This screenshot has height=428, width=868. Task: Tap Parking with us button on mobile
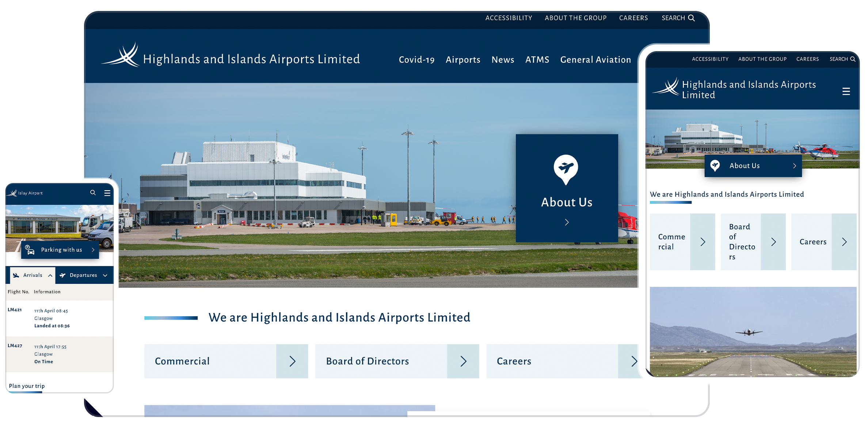61,250
